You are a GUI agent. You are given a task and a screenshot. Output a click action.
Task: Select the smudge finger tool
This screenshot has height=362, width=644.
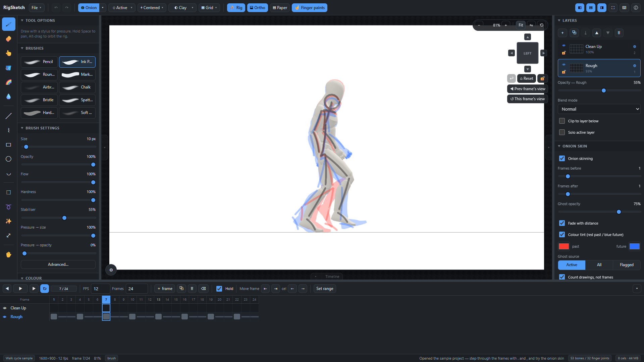(x=9, y=53)
